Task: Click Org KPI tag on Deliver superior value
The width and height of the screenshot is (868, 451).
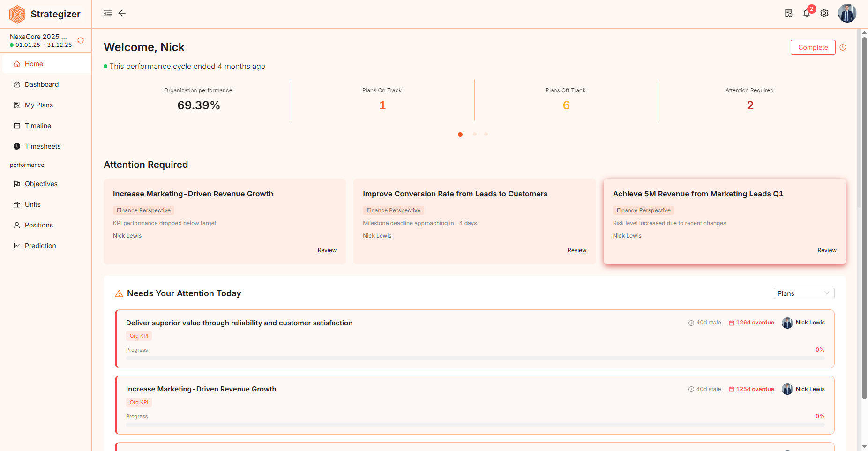Action: [x=139, y=336]
